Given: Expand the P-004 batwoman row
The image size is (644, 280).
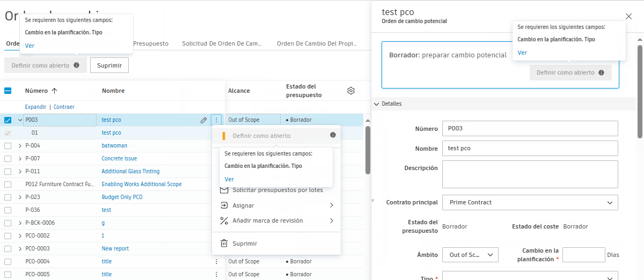Looking at the screenshot, I should (20, 146).
